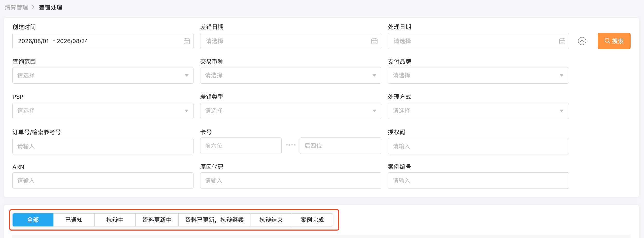Viewport: 644px width, 238px height.
Task: Focus the 授权码 input field
Action: point(478,146)
